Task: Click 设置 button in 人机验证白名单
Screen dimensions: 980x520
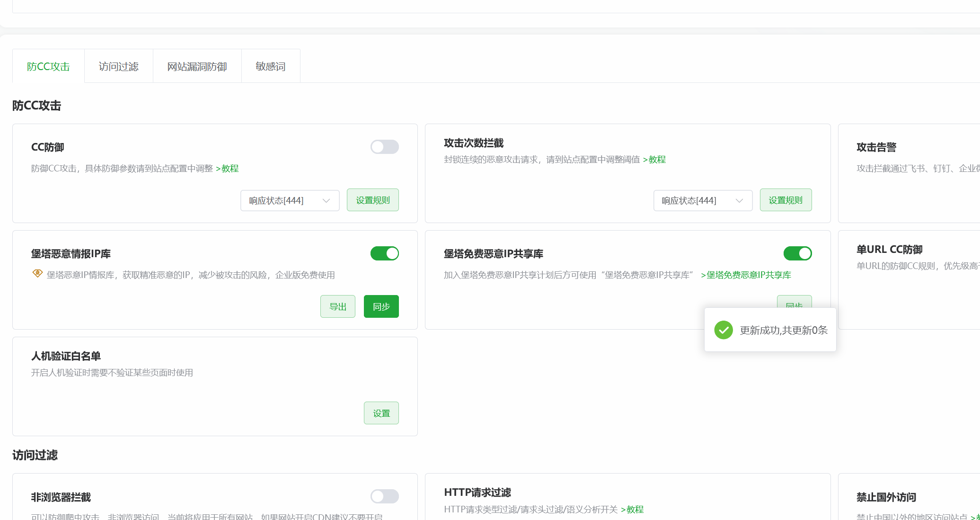Action: (x=381, y=413)
